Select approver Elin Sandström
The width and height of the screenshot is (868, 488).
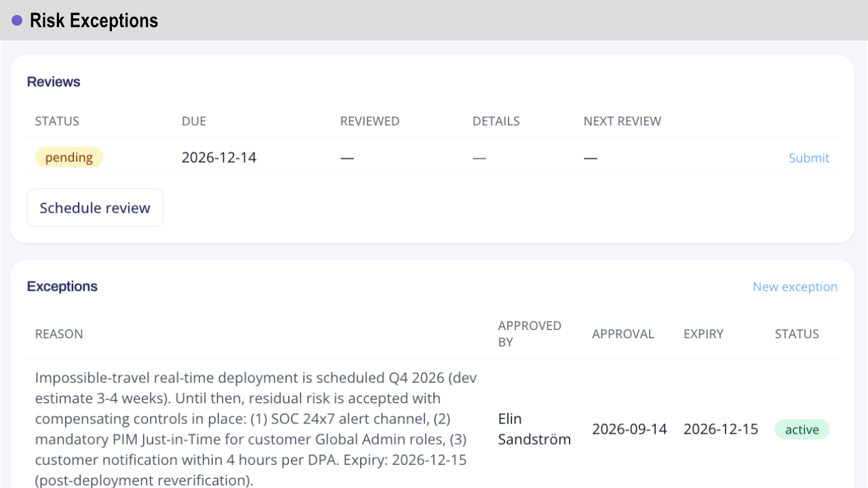pyautogui.click(x=534, y=429)
